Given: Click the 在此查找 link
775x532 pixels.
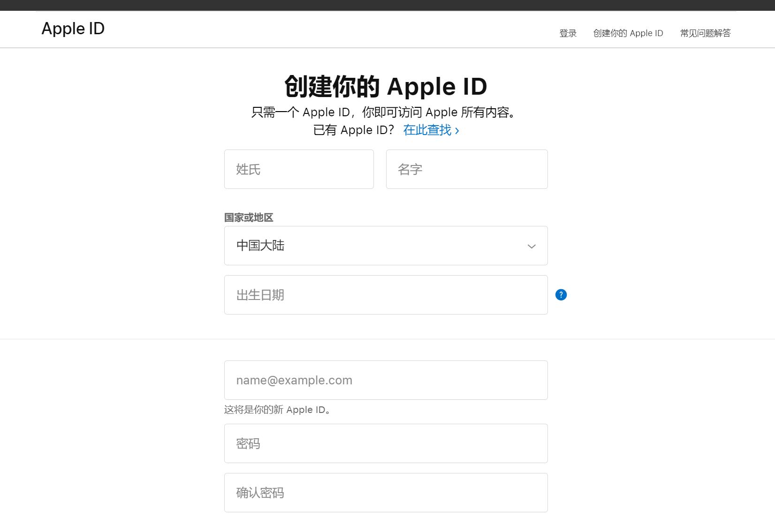Looking at the screenshot, I should click(x=428, y=130).
